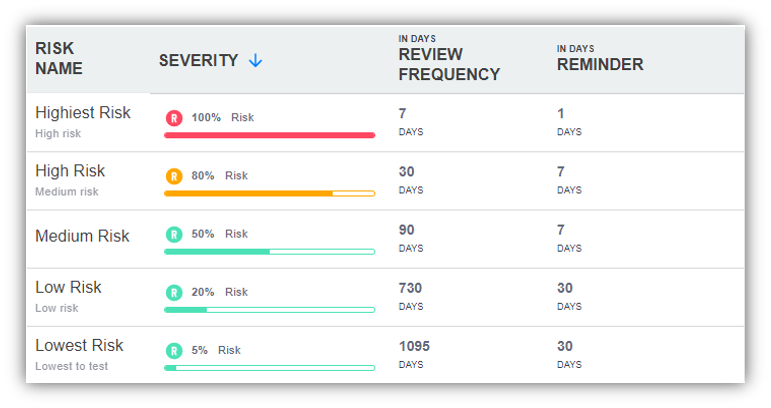Click the 730 days review frequency value

tap(410, 288)
